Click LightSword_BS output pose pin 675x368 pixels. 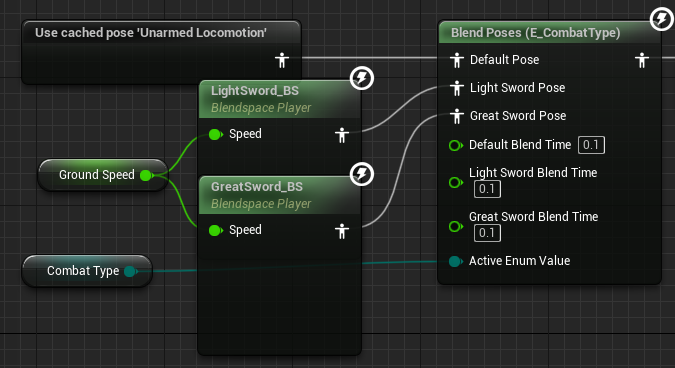342,135
